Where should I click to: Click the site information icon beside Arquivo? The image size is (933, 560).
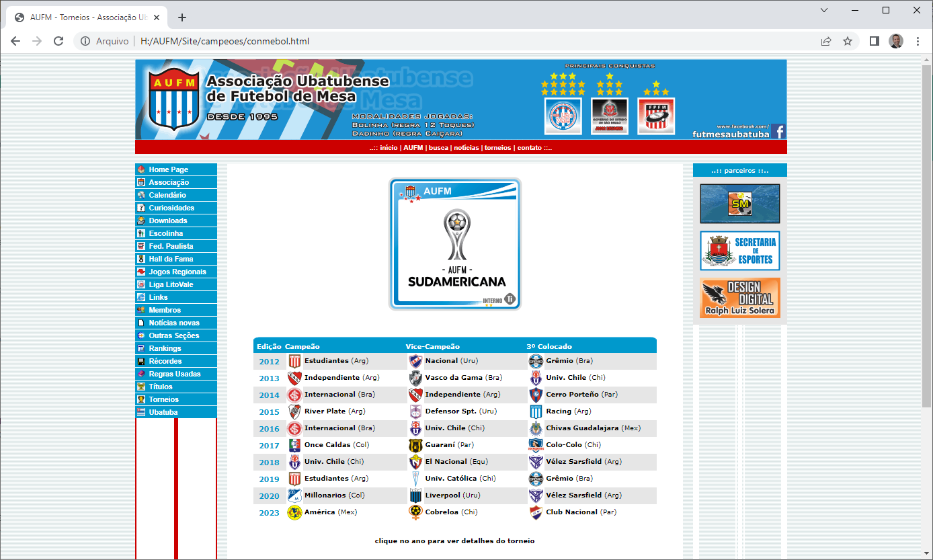point(85,41)
